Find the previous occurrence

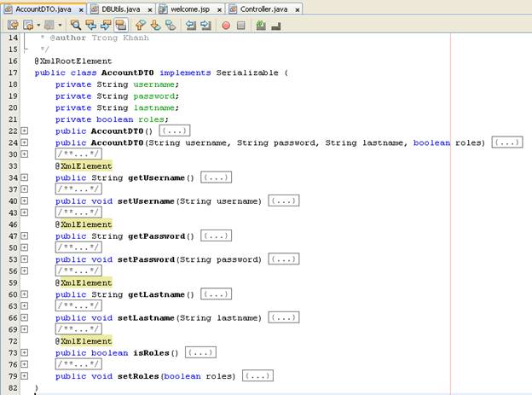point(90,25)
